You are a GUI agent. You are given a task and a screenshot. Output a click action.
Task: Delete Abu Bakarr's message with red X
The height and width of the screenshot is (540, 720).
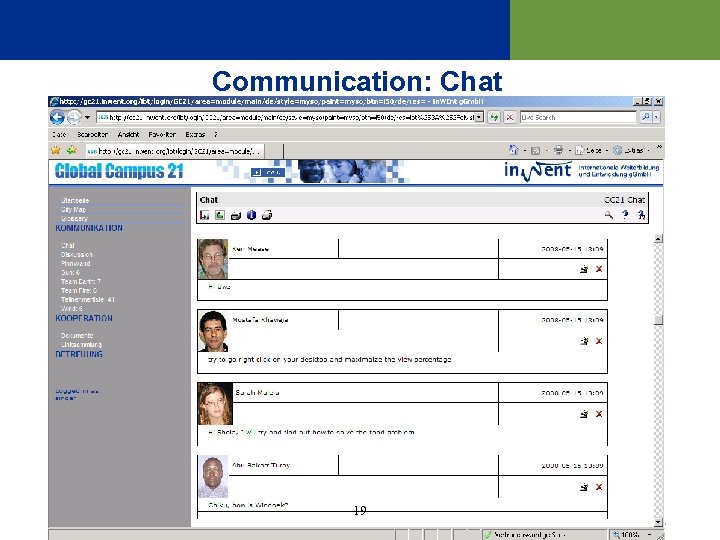[599, 487]
